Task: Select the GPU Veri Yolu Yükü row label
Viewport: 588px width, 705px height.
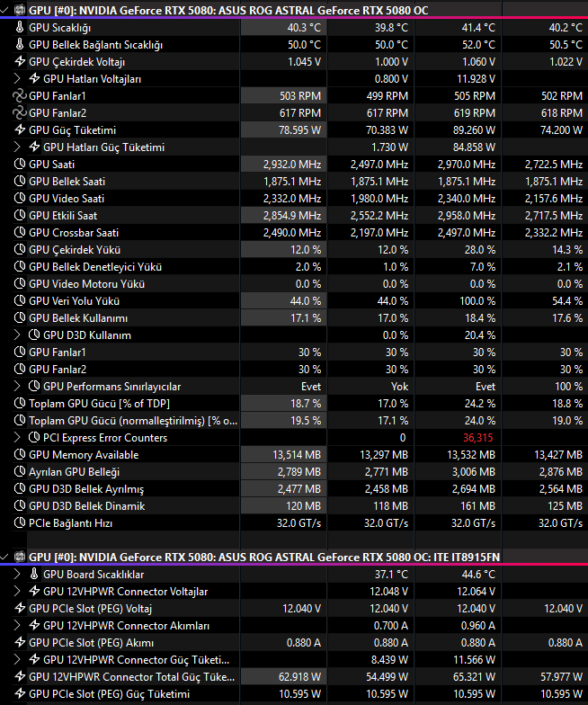Action: pos(74,301)
